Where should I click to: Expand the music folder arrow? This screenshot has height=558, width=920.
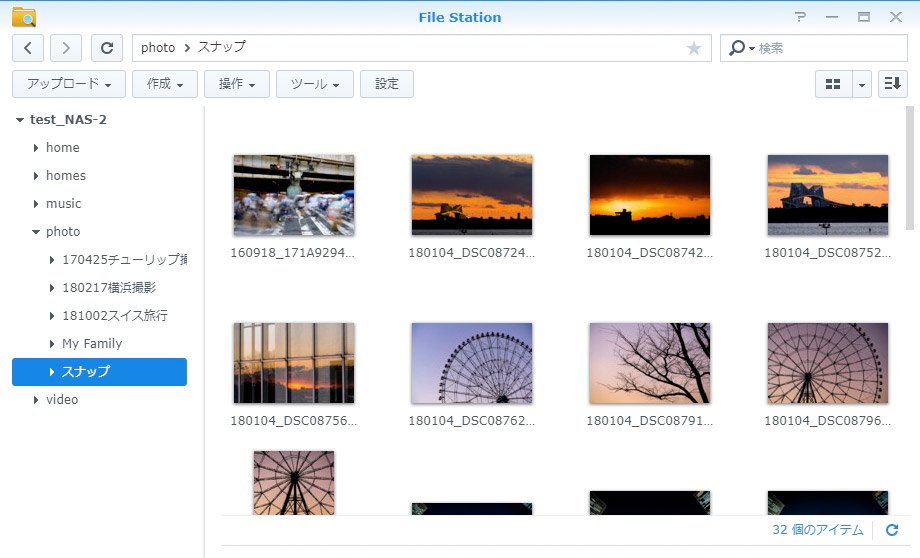point(36,204)
